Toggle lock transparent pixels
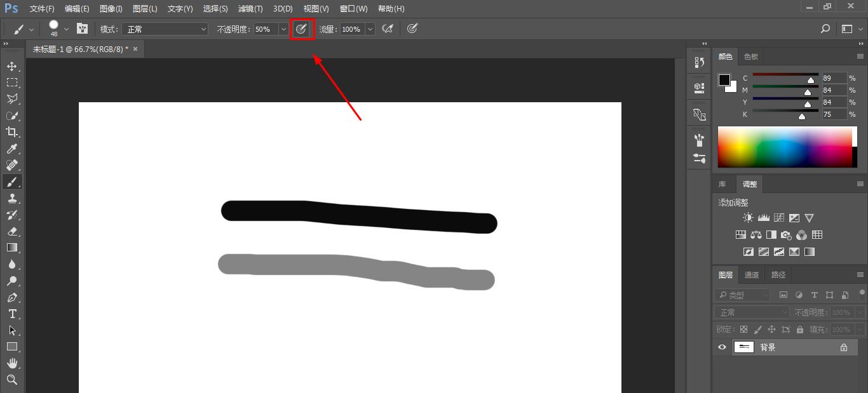Image resolution: width=868 pixels, height=393 pixels. coord(743,330)
